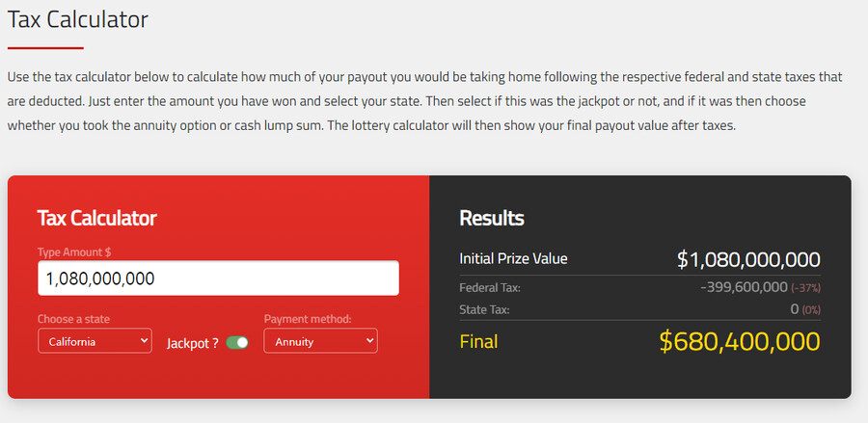Viewport: 868px width, 423px height.
Task: Click the top Tax Calculator page heading
Action: point(78,18)
